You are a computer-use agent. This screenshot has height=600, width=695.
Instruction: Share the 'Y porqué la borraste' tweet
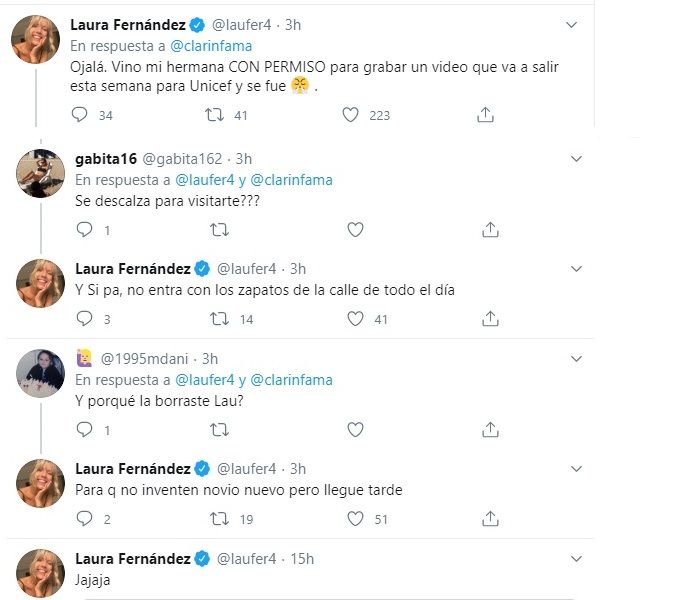click(490, 429)
